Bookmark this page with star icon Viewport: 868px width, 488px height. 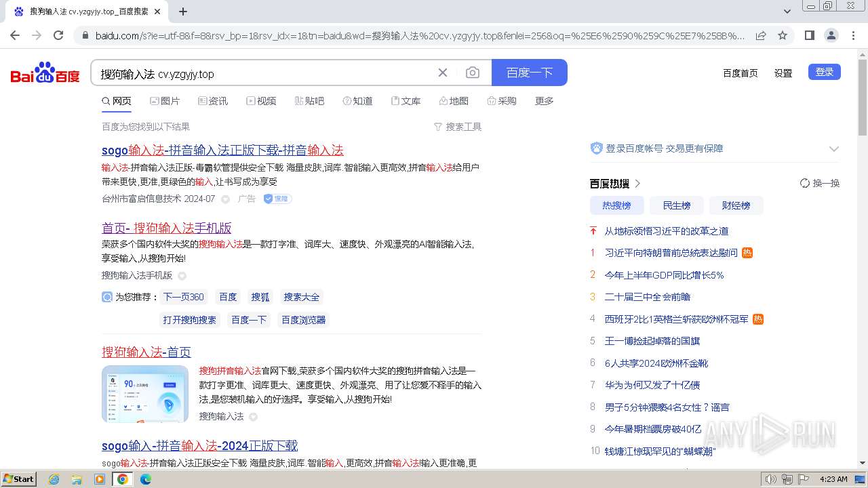tap(783, 35)
